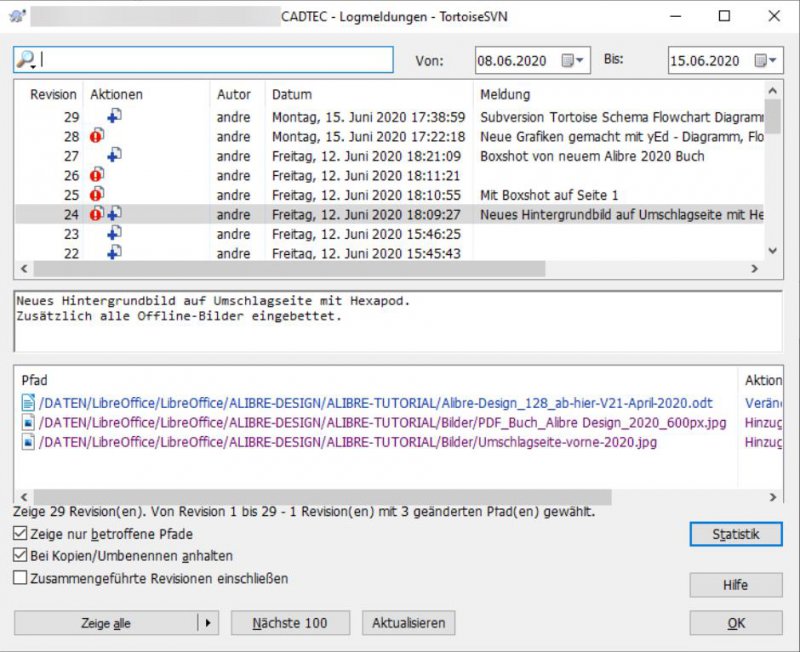Click the TortoiseSVN icon in the title bar

tap(17, 16)
